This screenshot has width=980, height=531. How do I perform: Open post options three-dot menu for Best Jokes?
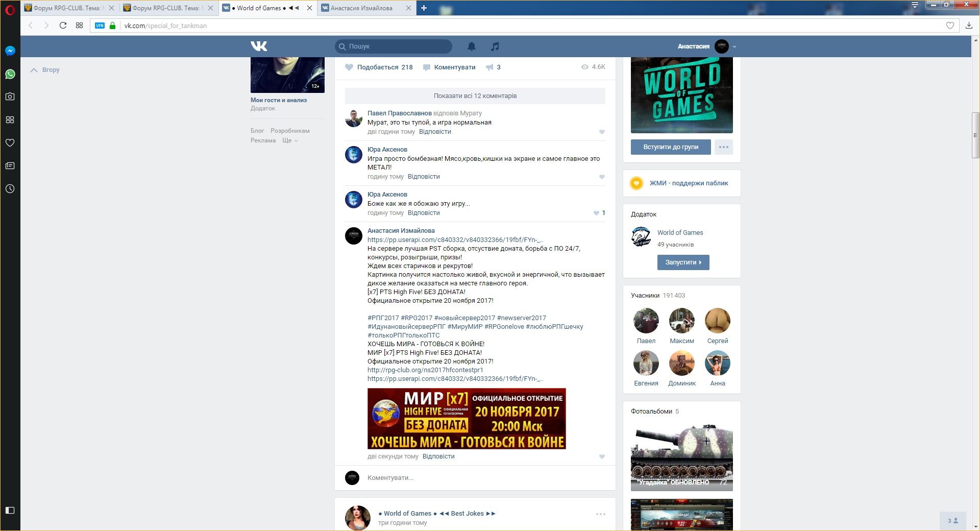[601, 514]
